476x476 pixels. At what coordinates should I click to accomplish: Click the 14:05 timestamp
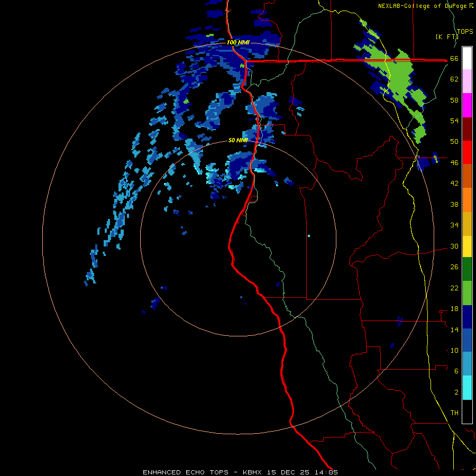coord(326,472)
